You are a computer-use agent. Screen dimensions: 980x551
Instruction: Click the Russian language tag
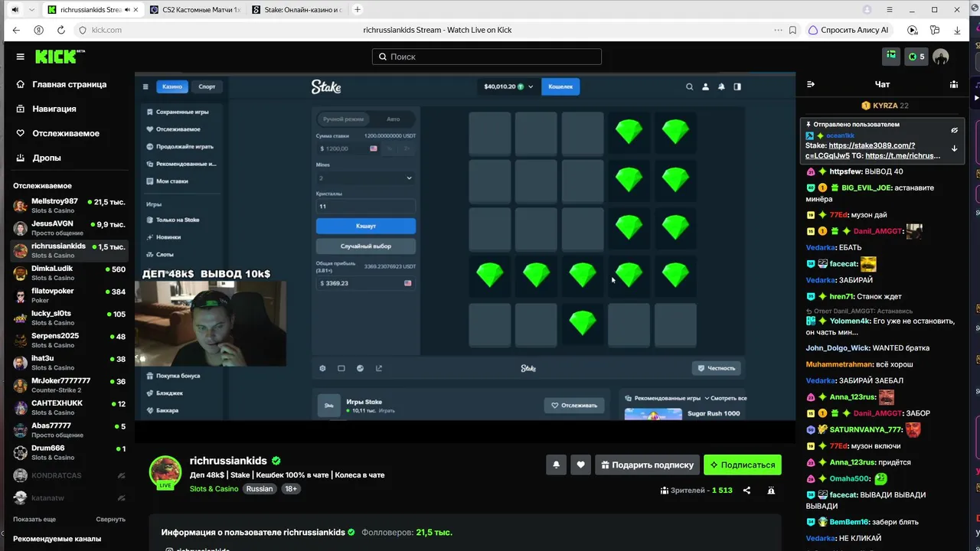tap(260, 489)
